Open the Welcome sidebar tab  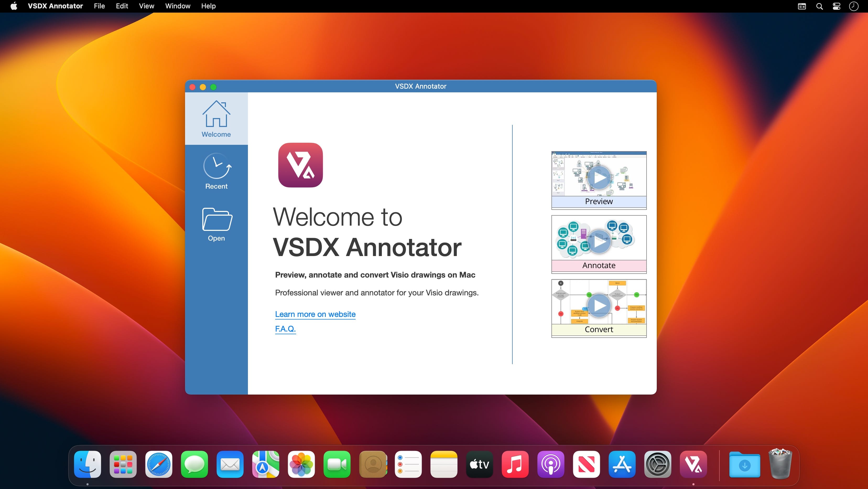(x=216, y=119)
